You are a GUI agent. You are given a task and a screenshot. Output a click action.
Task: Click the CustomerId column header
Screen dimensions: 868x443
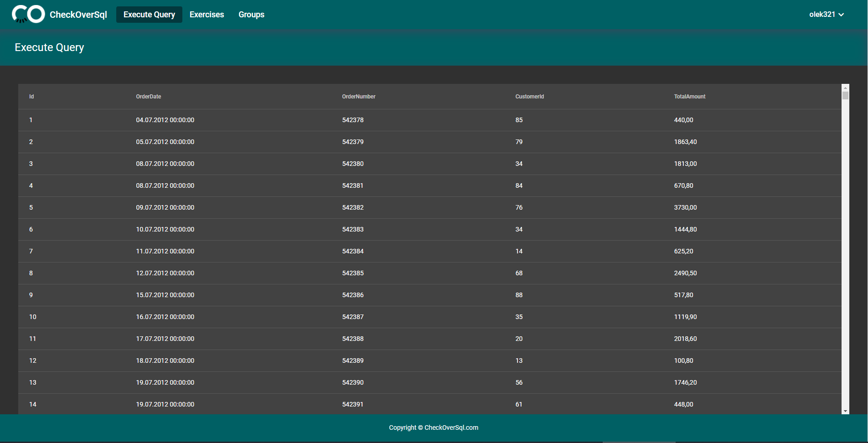pos(530,97)
